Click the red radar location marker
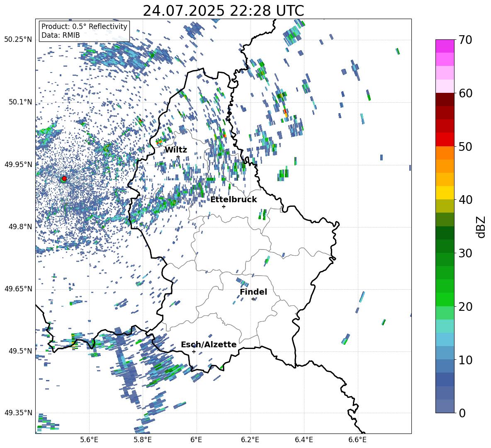491x448 pixels. pyautogui.click(x=64, y=179)
